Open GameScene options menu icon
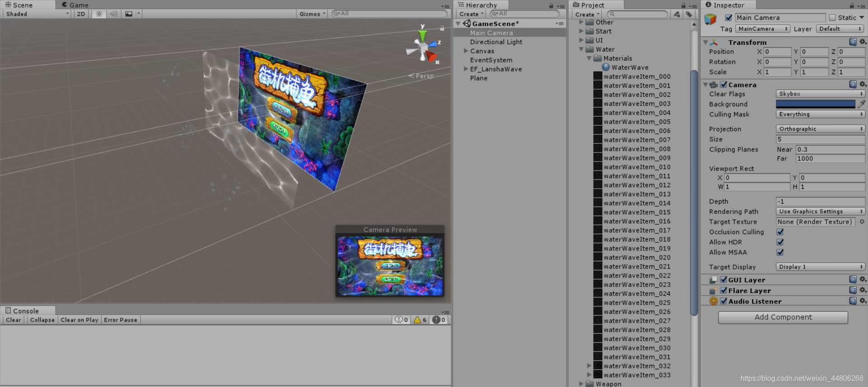 coord(560,24)
